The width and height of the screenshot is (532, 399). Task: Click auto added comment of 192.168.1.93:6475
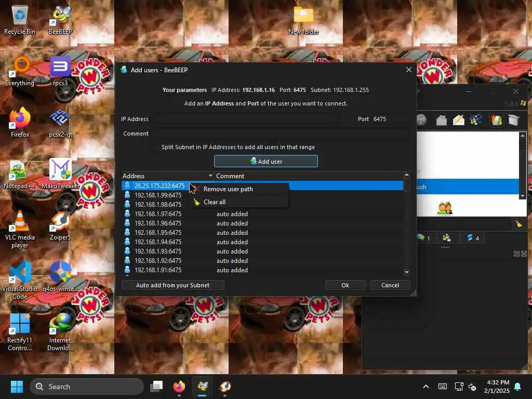(x=232, y=251)
